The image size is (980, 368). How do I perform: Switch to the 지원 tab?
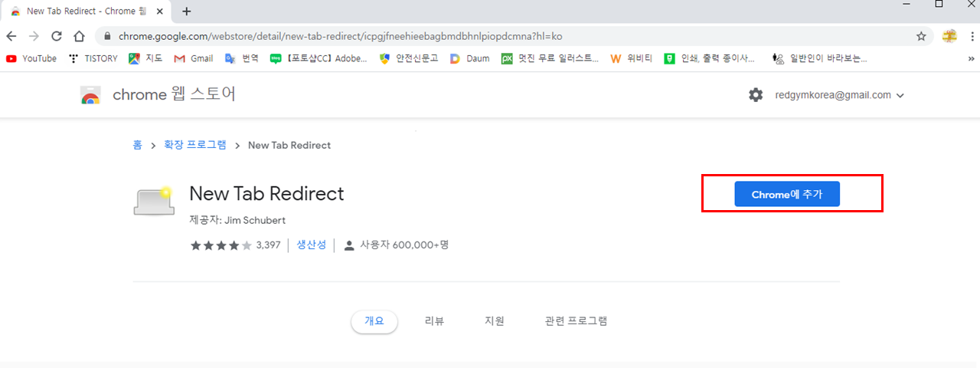(495, 321)
